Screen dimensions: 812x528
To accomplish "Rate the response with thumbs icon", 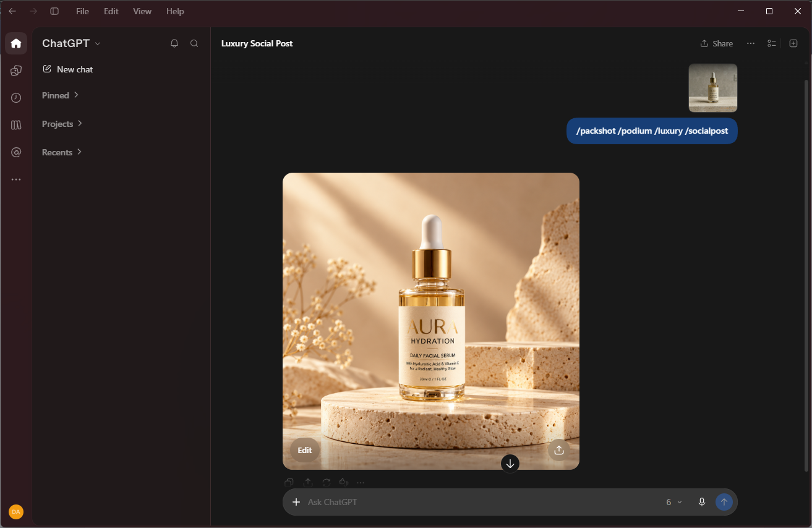I will coord(344,483).
